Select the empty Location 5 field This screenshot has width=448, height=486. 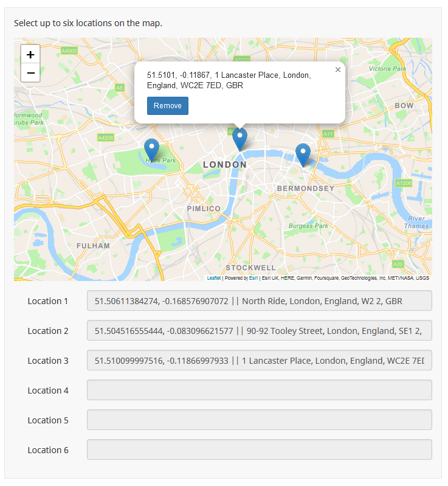coord(259,420)
